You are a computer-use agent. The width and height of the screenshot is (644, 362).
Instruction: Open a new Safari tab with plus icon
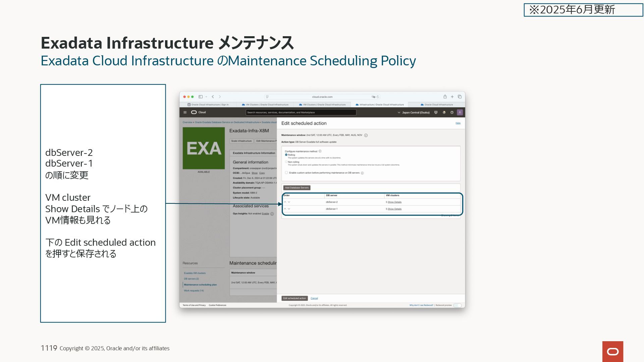click(x=452, y=97)
